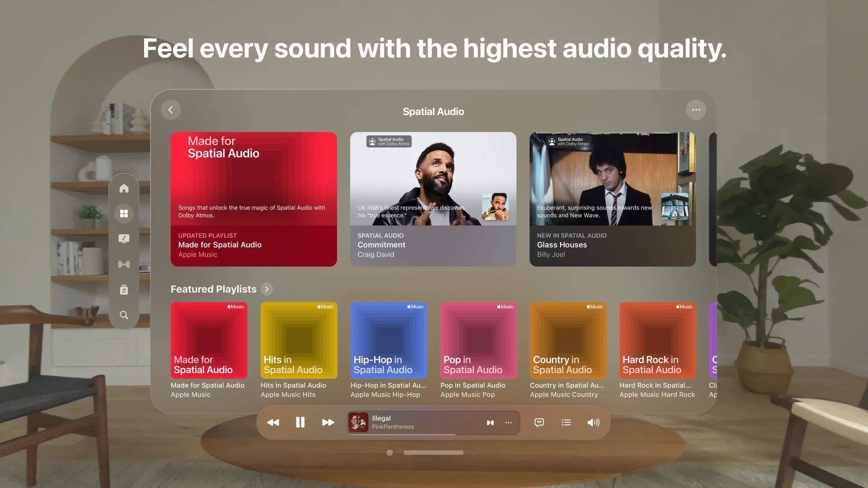Expand Featured Playlists with the chevron
Screen dimensions: 868x488
(x=267, y=289)
